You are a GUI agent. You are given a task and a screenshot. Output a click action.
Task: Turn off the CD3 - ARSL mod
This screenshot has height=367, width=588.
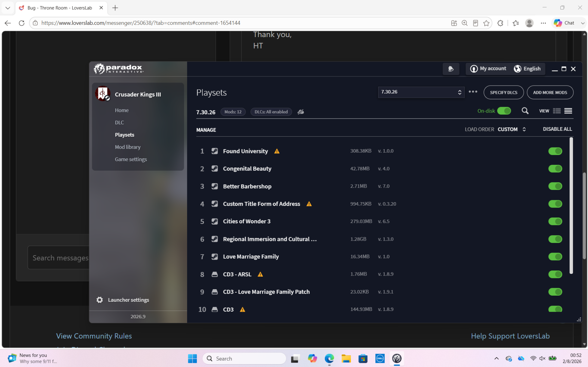click(x=555, y=274)
